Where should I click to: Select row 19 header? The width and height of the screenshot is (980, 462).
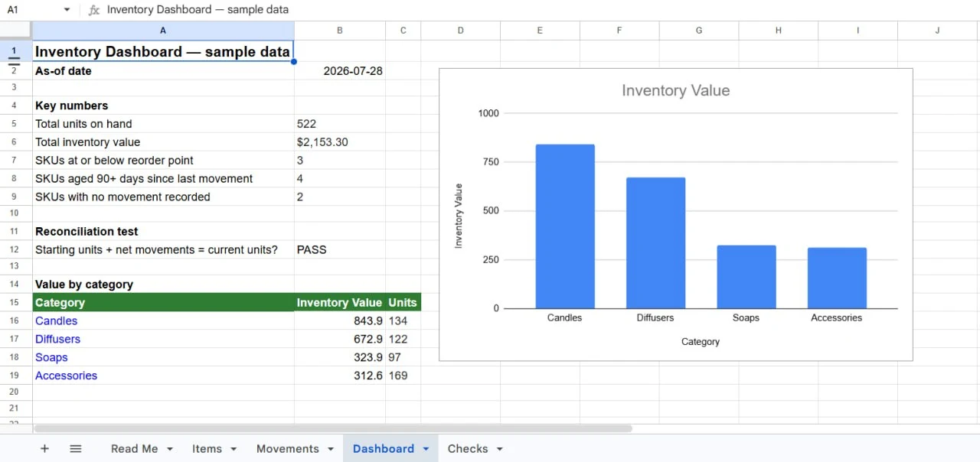[15, 376]
